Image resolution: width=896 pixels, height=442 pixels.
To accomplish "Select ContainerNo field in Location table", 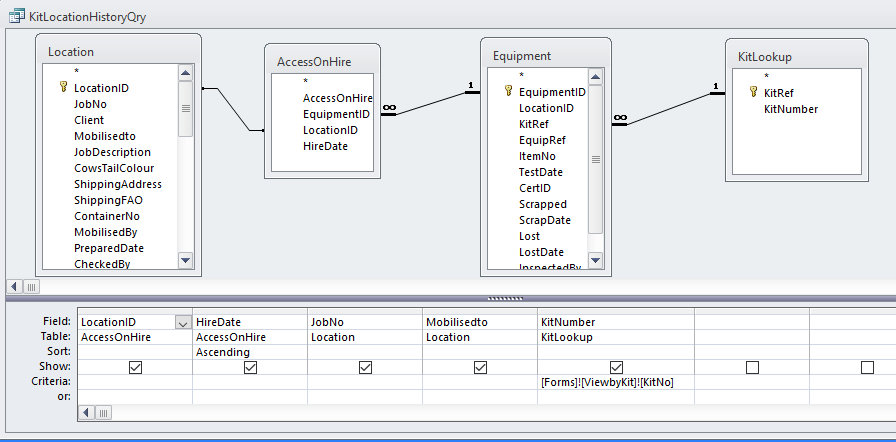I will pyautogui.click(x=107, y=216).
